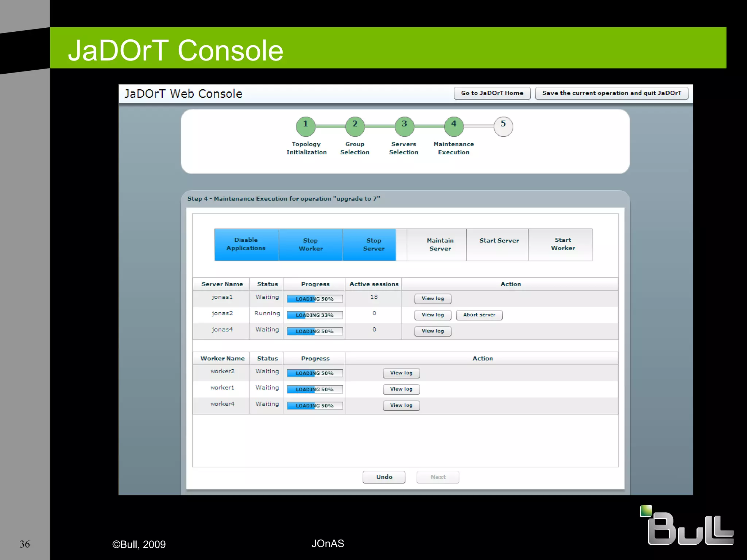View log for server jonas1
The width and height of the screenshot is (747, 560).
coord(433,299)
